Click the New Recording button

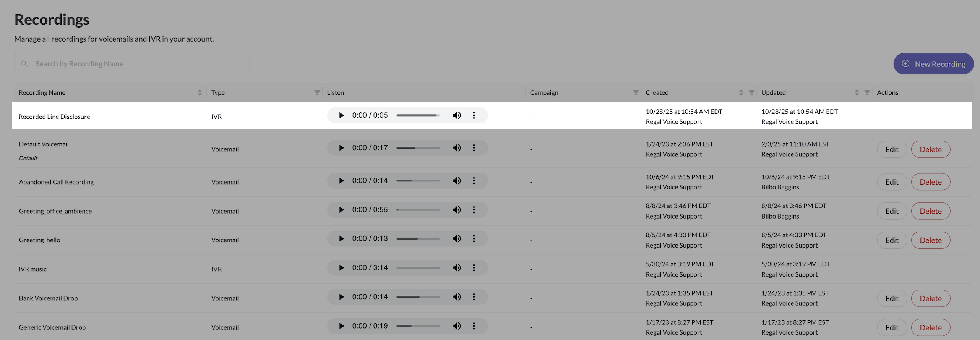point(933,64)
